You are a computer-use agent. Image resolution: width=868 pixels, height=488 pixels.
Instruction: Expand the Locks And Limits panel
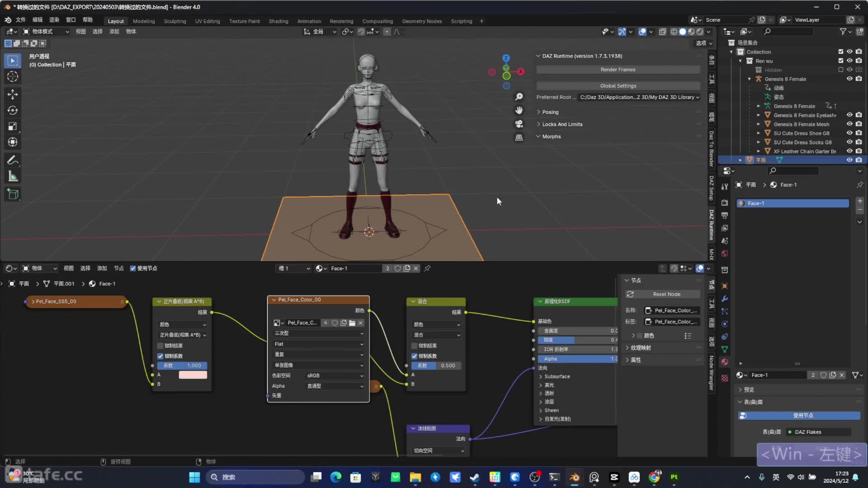(x=562, y=124)
